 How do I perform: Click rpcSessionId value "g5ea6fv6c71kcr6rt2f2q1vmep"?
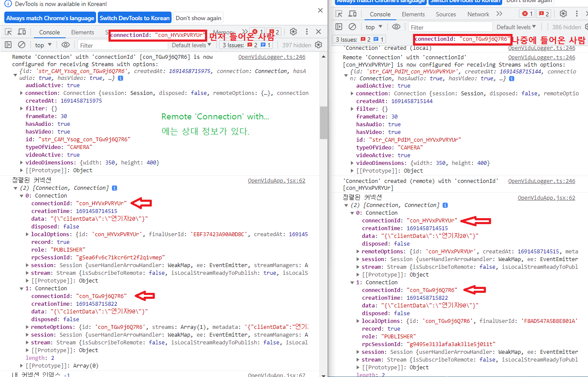pos(121,258)
